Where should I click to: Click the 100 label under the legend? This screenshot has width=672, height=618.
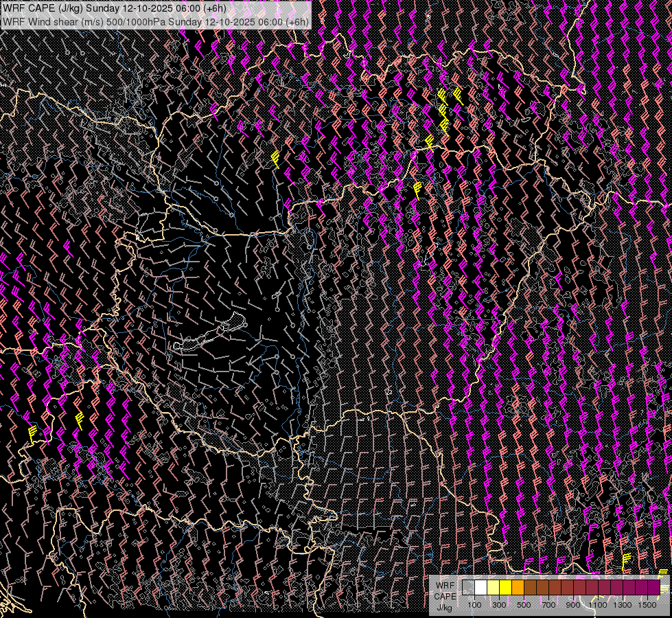[474, 605]
